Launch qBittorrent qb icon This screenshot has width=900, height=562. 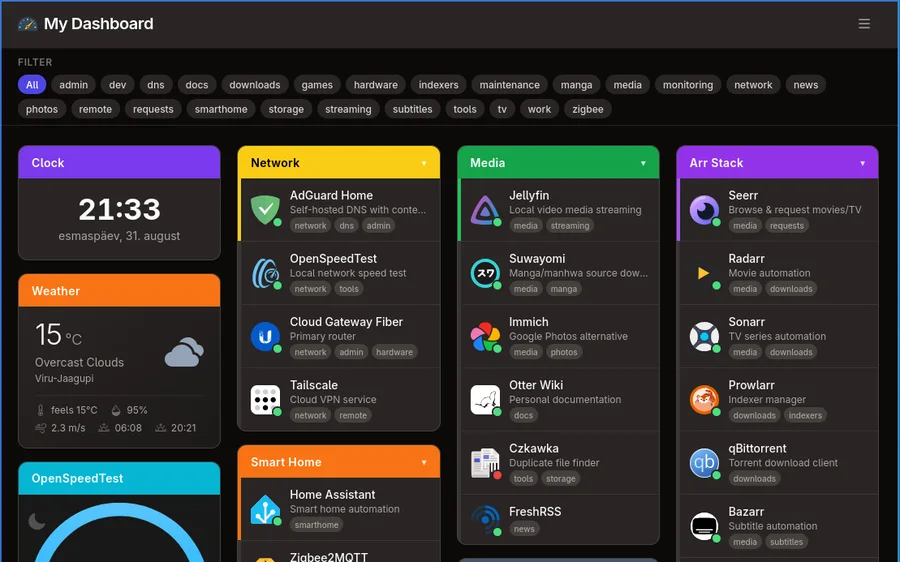point(704,463)
